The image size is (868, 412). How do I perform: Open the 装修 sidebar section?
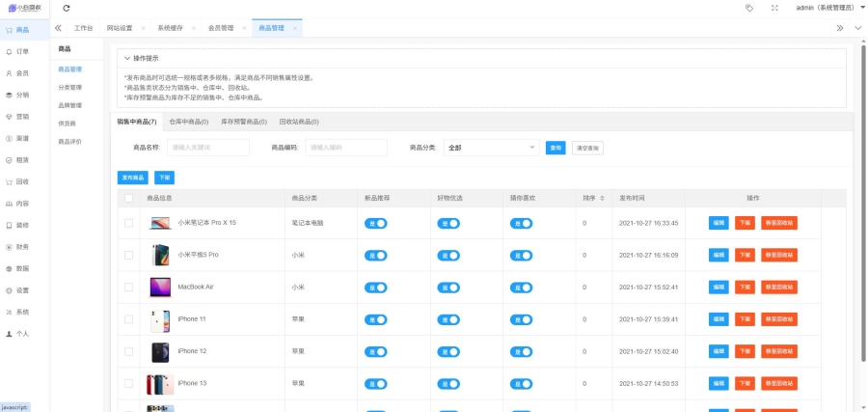[24, 226]
